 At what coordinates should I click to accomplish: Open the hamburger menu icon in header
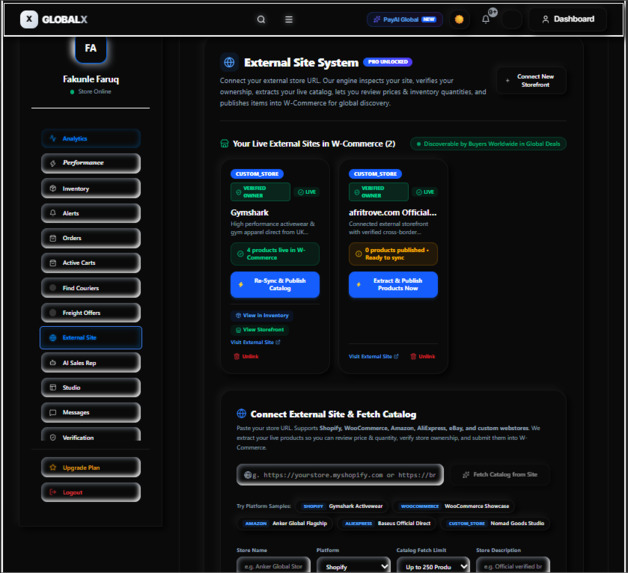(288, 20)
